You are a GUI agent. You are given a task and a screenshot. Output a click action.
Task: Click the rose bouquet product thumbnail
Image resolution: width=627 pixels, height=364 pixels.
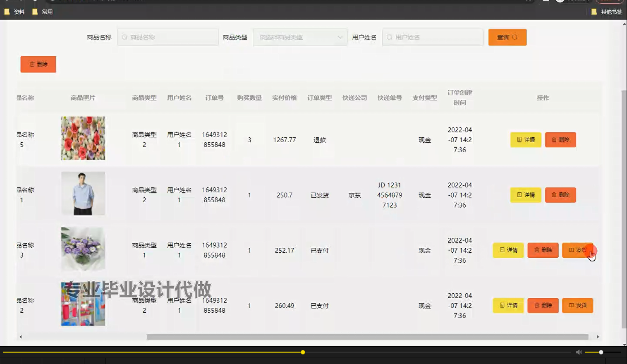pyautogui.click(x=83, y=138)
